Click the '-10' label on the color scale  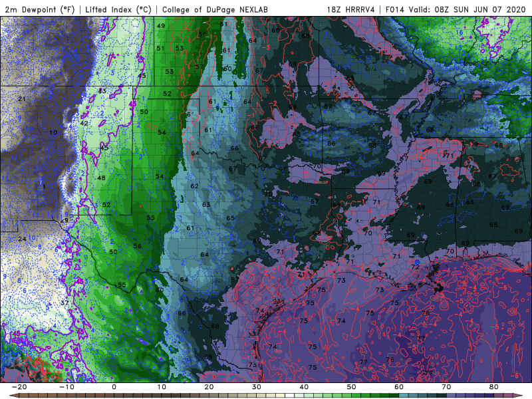pos(66,387)
